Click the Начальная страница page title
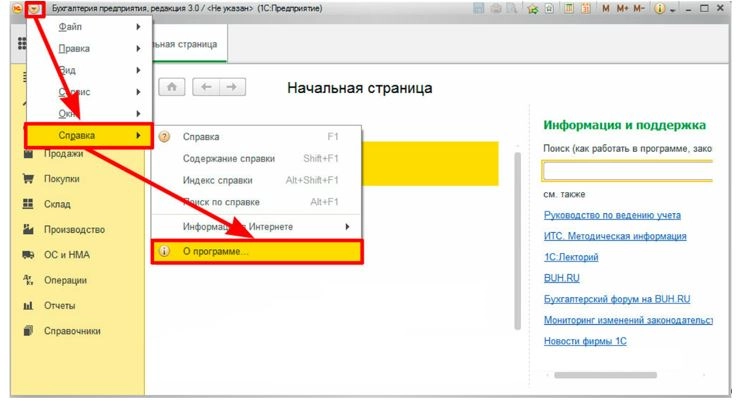The height and width of the screenshot is (401, 738). tap(360, 88)
